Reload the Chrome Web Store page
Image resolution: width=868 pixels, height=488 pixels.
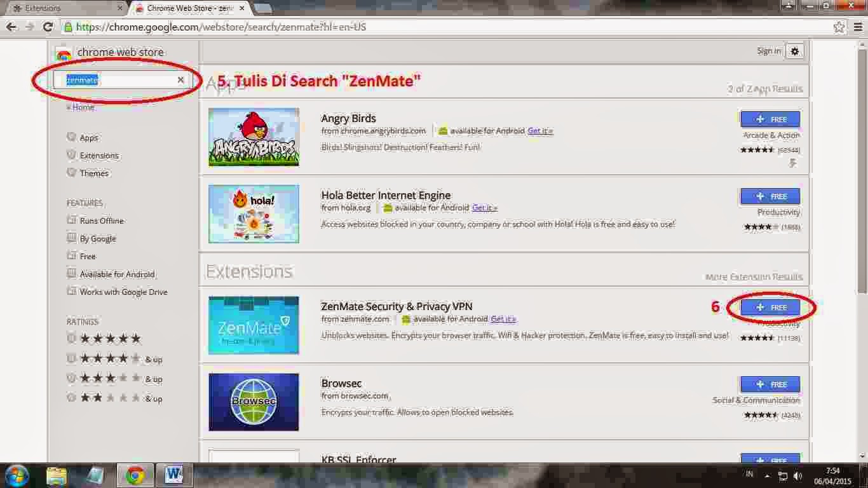click(x=48, y=27)
